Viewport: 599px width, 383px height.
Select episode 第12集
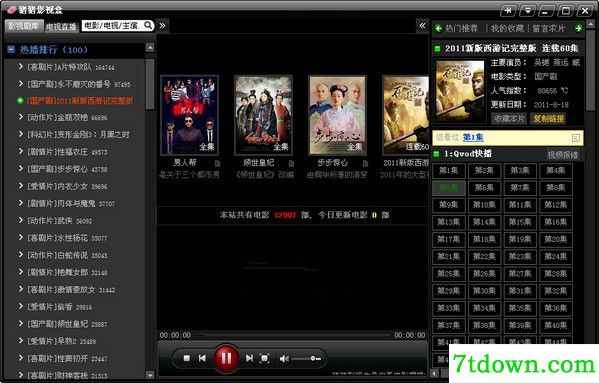(x=555, y=205)
